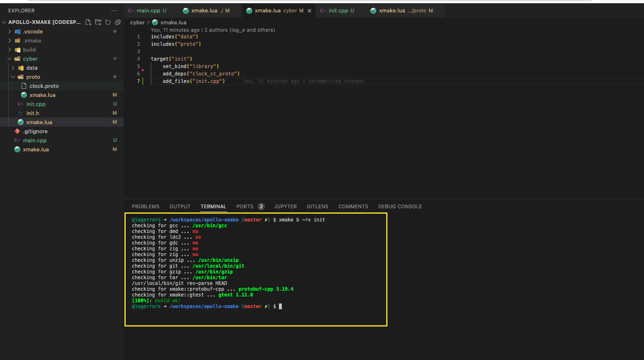Open init.h in the file tree
Screen dimensions: 644x360
tap(62, 113)
